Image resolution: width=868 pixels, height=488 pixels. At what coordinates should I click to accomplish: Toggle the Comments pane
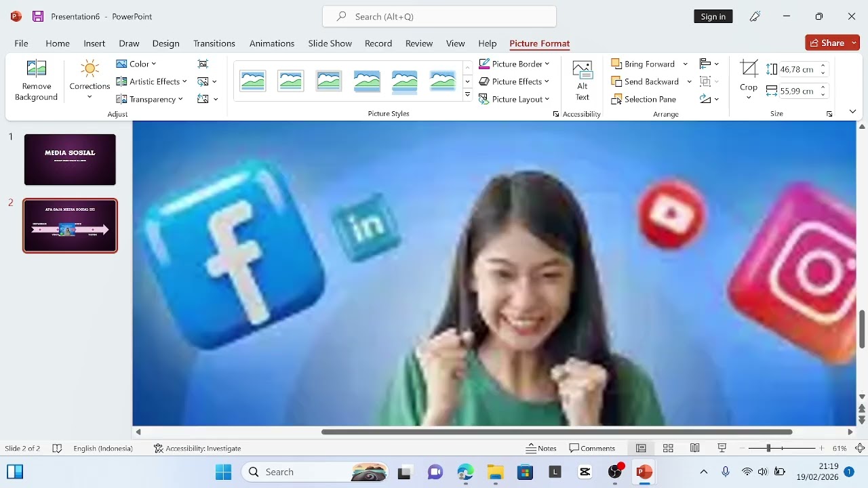click(x=592, y=448)
